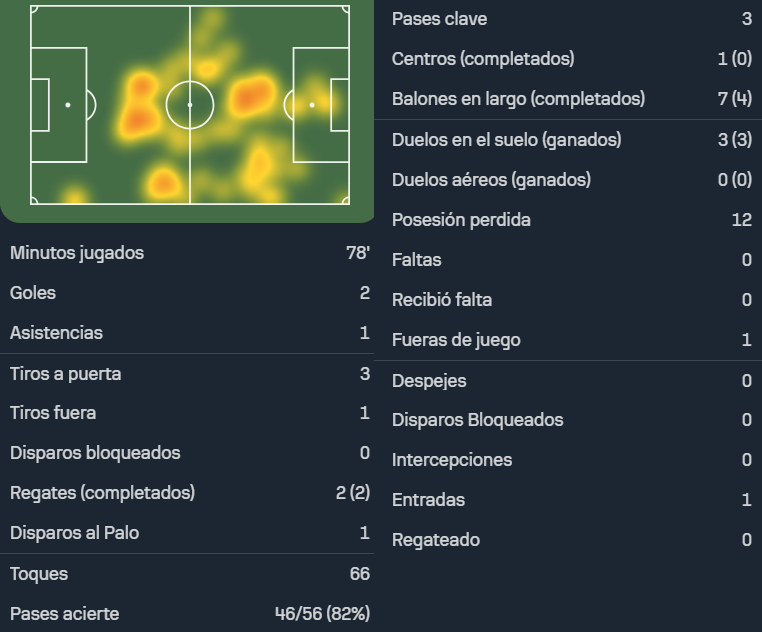Image resolution: width=762 pixels, height=632 pixels.
Task: Select Centros (completados) row
Action: point(568,59)
